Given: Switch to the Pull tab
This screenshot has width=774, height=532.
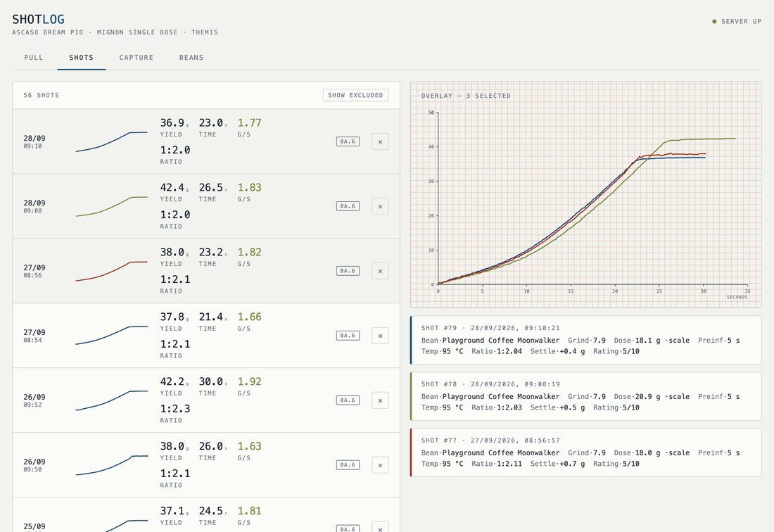Looking at the screenshot, I should [x=34, y=57].
